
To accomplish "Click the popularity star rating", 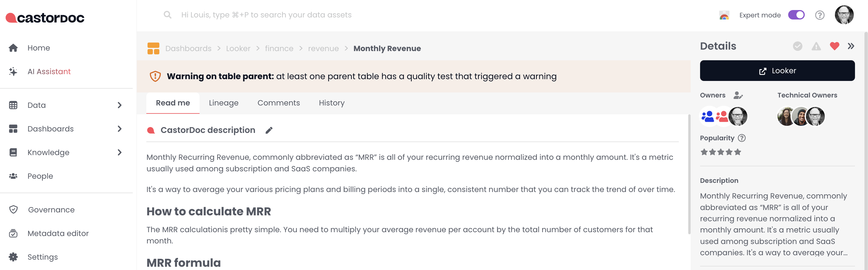I will pos(721,152).
